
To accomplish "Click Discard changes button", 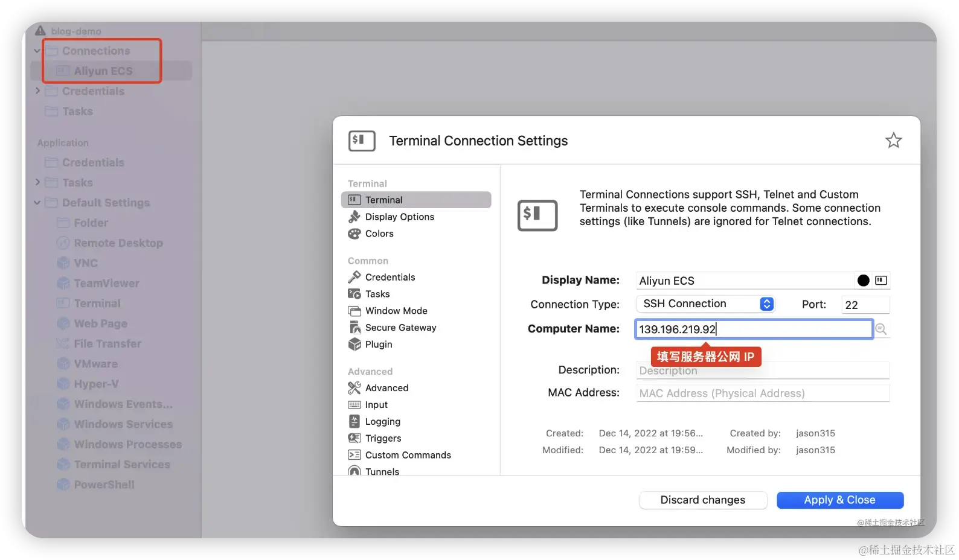I will [x=703, y=500].
